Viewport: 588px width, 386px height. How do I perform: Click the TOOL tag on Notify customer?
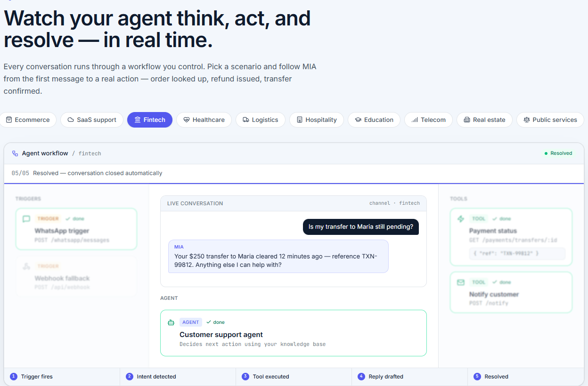point(479,282)
